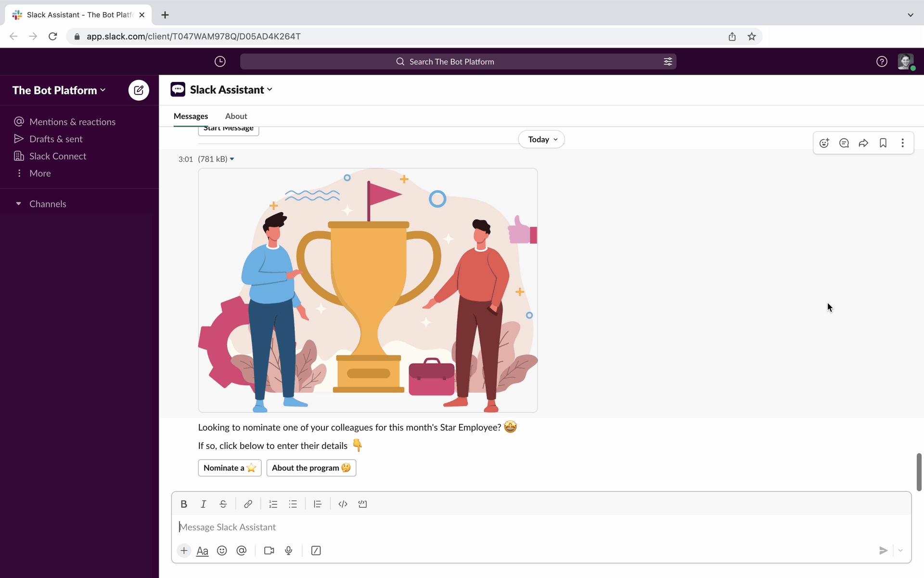Focus the Message Slack Assistant field
This screenshot has height=578, width=924.
click(x=541, y=527)
